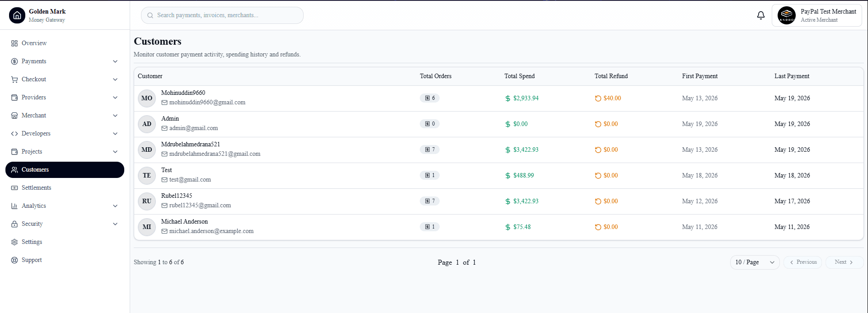Click the Support lifebuoy icon in sidebar

pyautogui.click(x=14, y=260)
